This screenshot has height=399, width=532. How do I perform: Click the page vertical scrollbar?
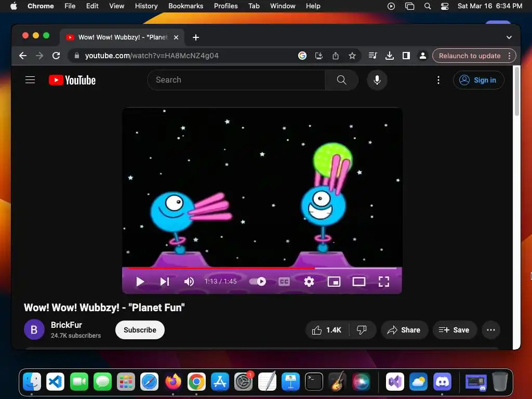(x=517, y=91)
